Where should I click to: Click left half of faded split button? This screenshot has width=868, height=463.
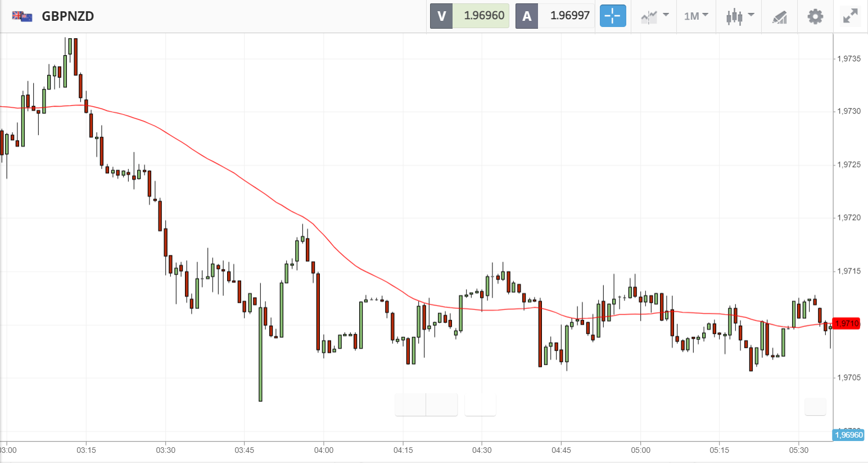[x=411, y=404]
